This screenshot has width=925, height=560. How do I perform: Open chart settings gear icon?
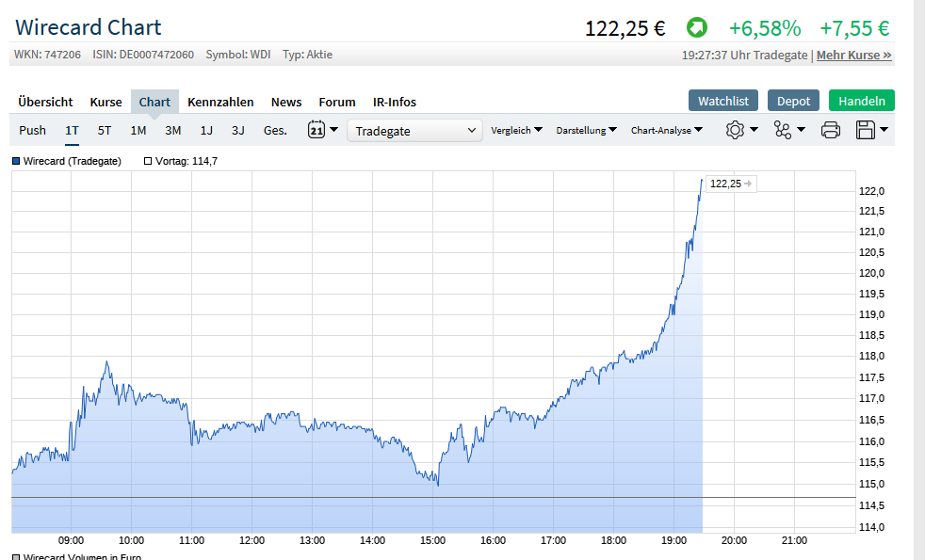735,130
